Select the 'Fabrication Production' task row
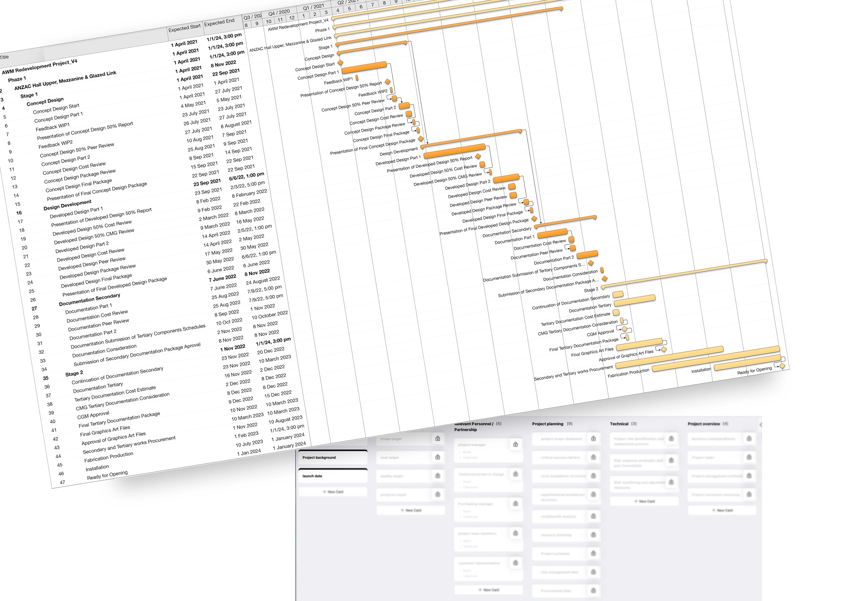Viewport: 868px width, 601px height. 109,457
